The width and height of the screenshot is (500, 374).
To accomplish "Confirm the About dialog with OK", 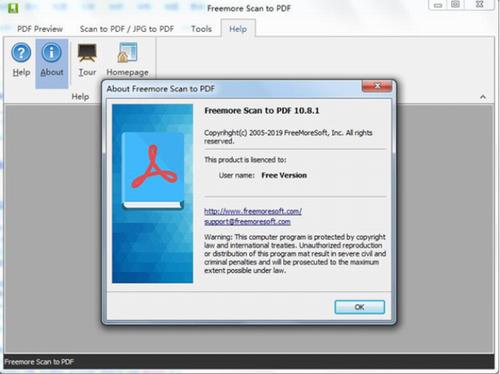I will (359, 307).
